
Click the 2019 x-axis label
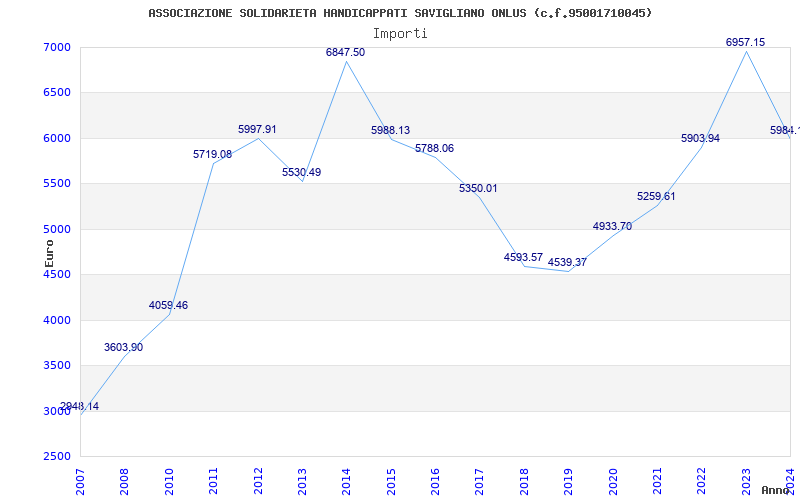[x=569, y=481]
